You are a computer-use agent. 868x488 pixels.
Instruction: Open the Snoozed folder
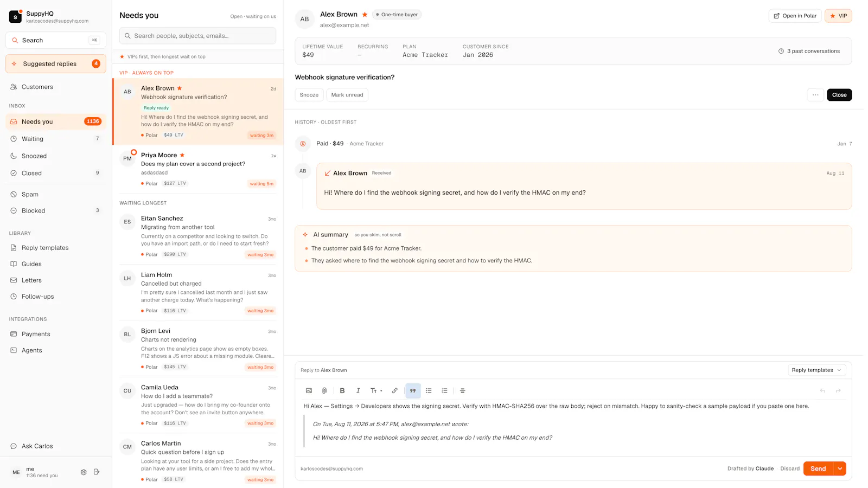pos(56,156)
